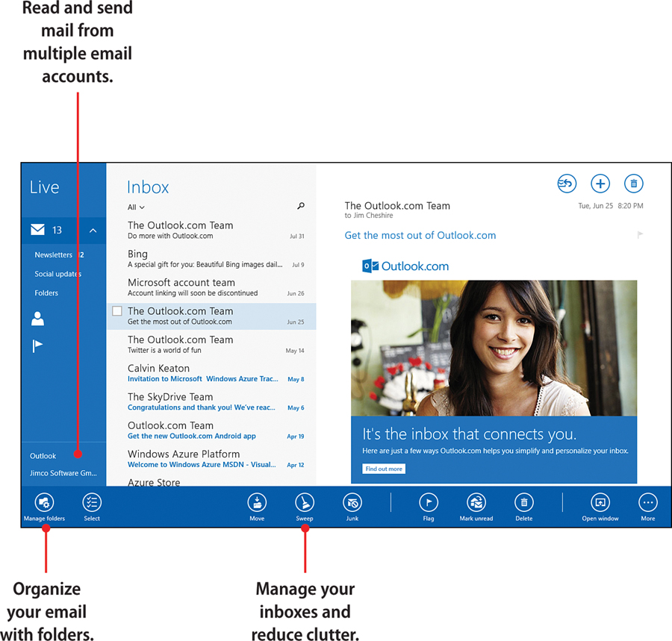Open message in new window

coord(600,507)
